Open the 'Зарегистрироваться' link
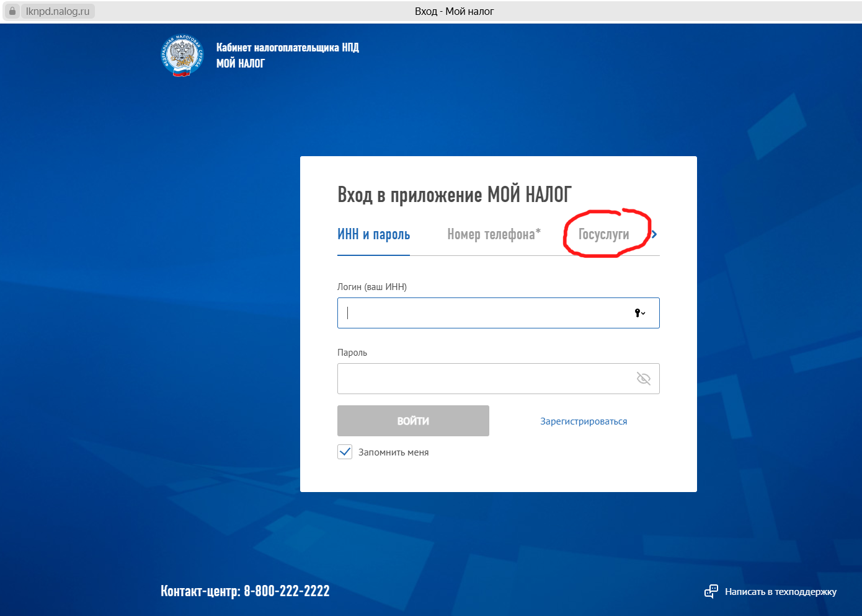862x616 pixels. 584,421
